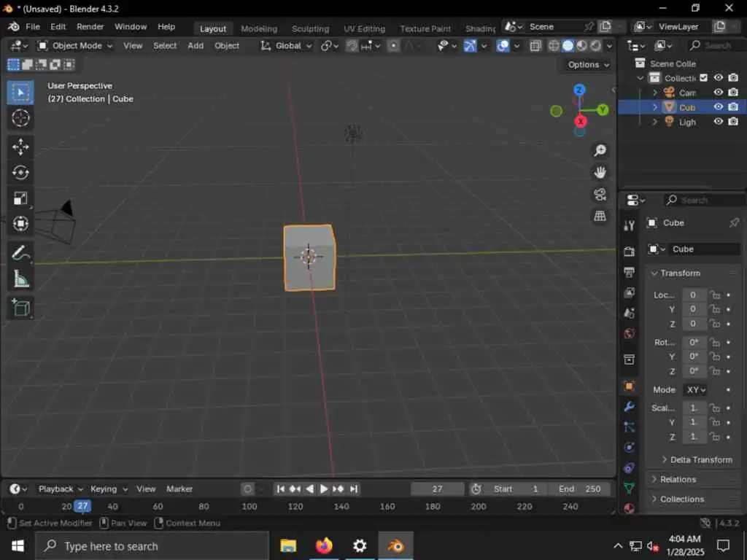The image size is (747, 560).
Task: Select the Transform tool
Action: [20, 223]
